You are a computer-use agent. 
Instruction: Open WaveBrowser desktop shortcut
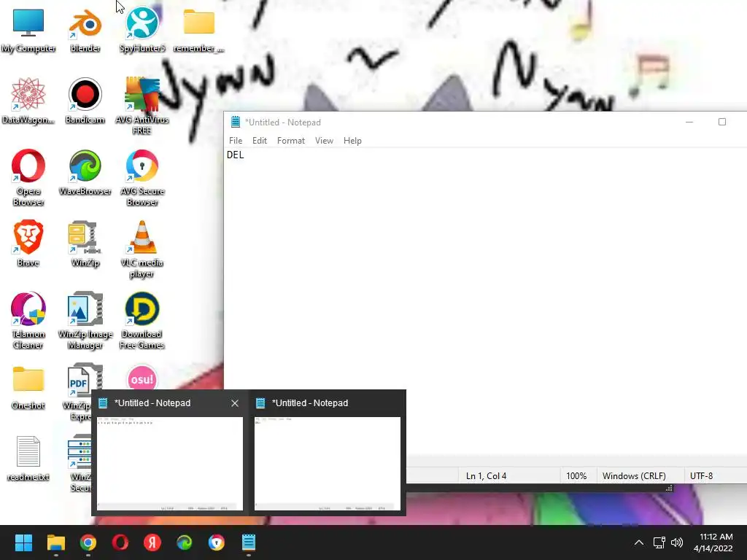pos(85,172)
